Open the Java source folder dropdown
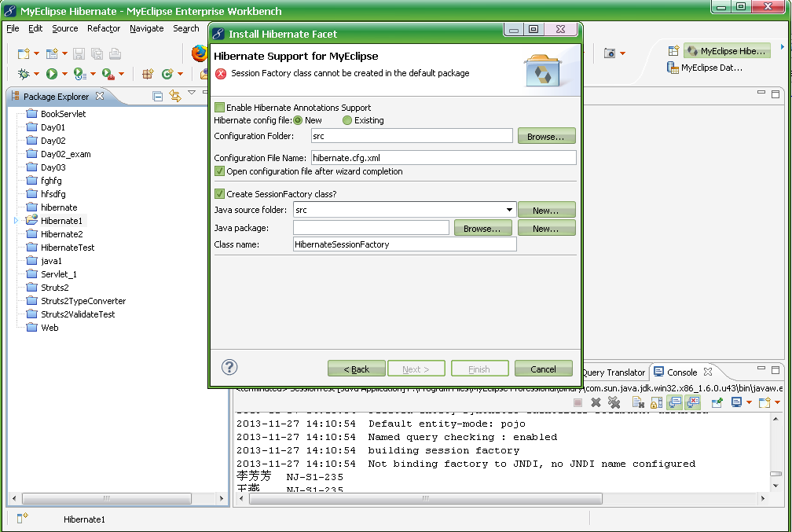Viewport: 792px width, 532px height. coord(509,210)
